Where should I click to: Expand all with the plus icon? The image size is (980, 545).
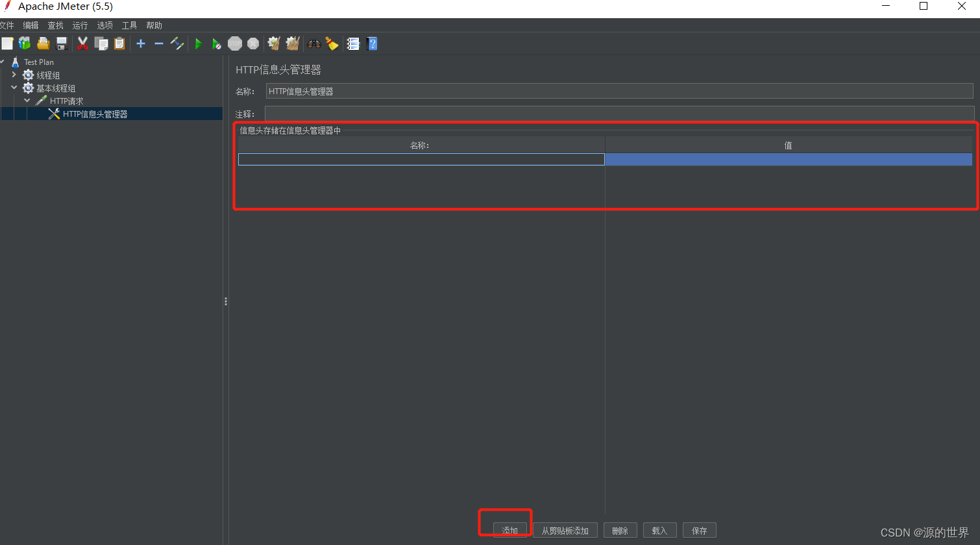[141, 43]
